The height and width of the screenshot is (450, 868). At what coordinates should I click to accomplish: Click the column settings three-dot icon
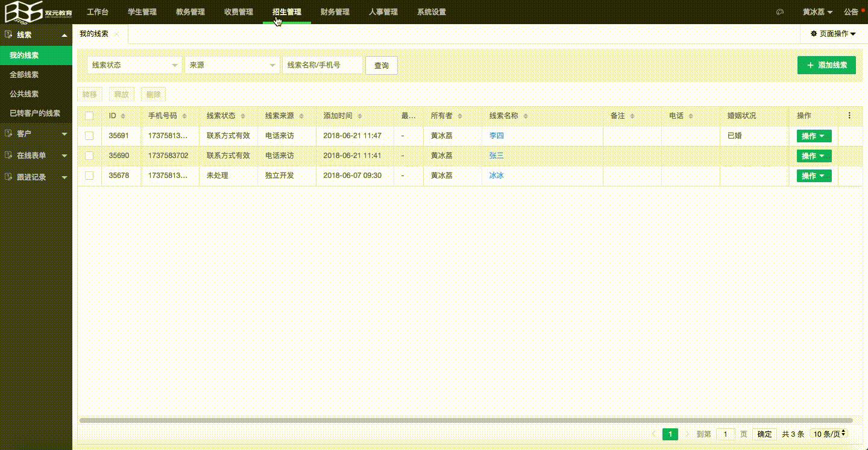coord(849,116)
